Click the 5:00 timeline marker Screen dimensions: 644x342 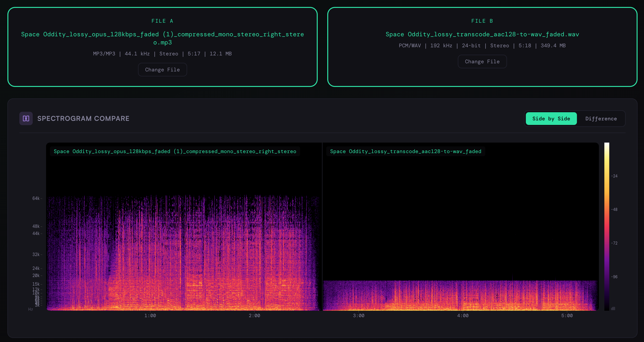(567, 315)
